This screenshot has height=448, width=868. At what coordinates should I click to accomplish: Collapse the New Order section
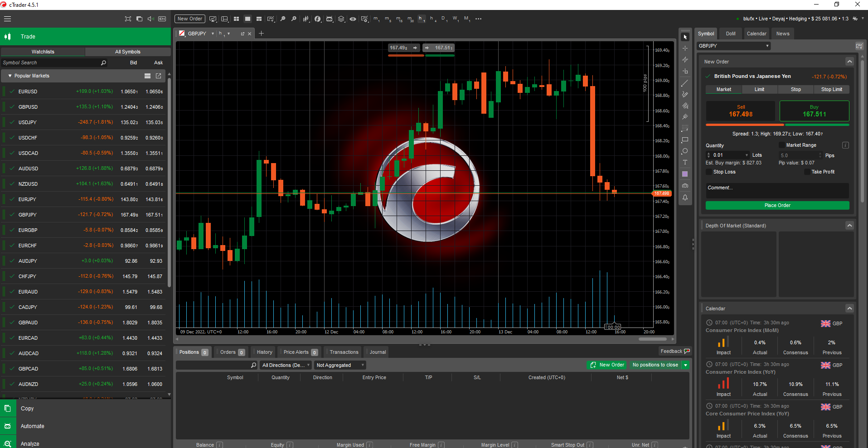pyautogui.click(x=849, y=62)
